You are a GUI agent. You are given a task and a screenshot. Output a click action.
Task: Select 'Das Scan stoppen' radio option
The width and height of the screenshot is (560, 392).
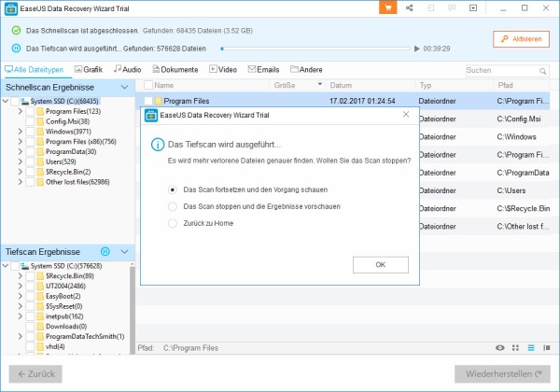tap(173, 206)
